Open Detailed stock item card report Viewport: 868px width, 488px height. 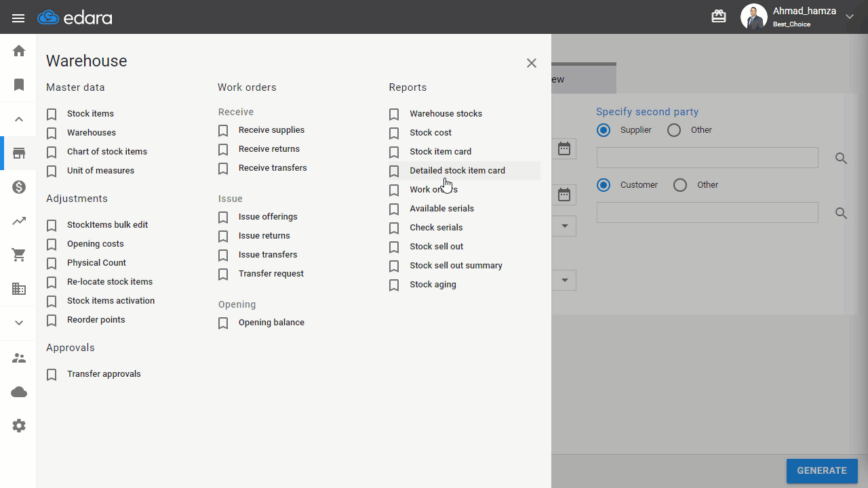[x=458, y=171]
